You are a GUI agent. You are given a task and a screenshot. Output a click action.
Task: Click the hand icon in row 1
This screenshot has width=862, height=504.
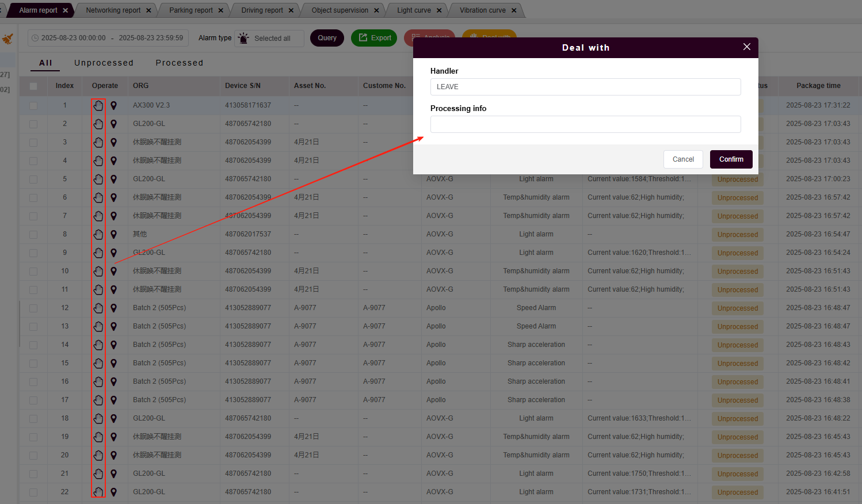[98, 105]
